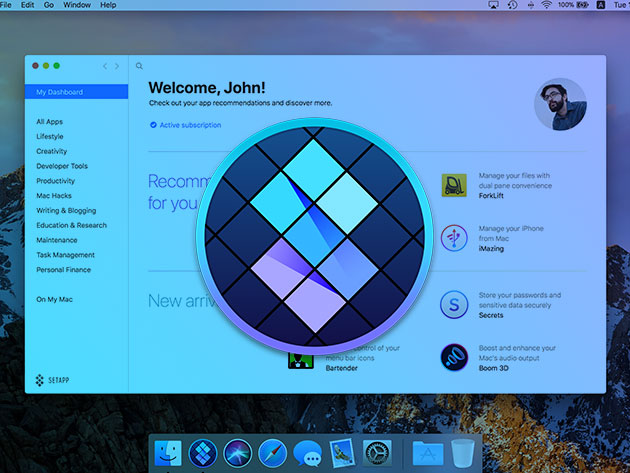
Task: Launch Setapp from the Dock
Action: tap(202, 453)
